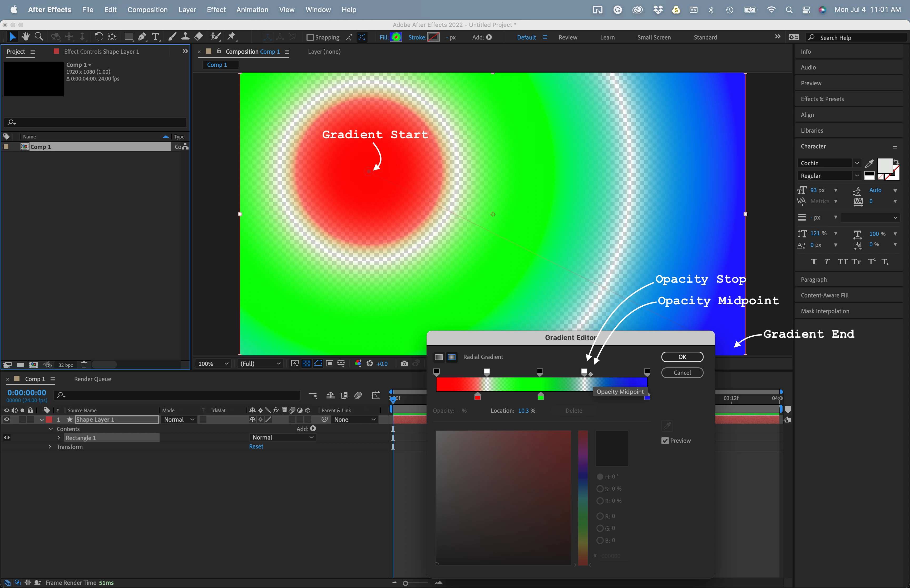This screenshot has width=910, height=588.
Task: Select the Pen tool in toolbar
Action: coord(142,37)
